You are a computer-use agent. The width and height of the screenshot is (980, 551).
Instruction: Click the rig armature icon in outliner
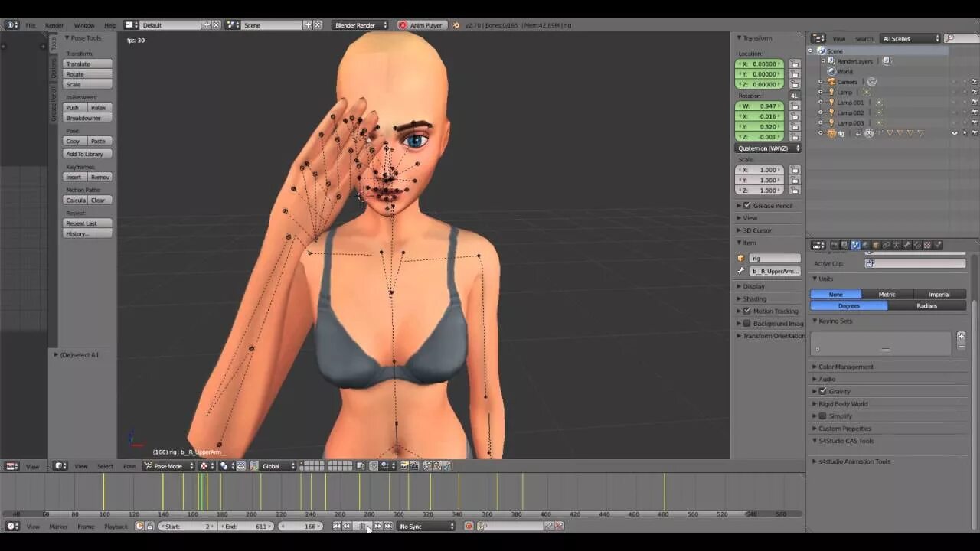[x=831, y=133]
